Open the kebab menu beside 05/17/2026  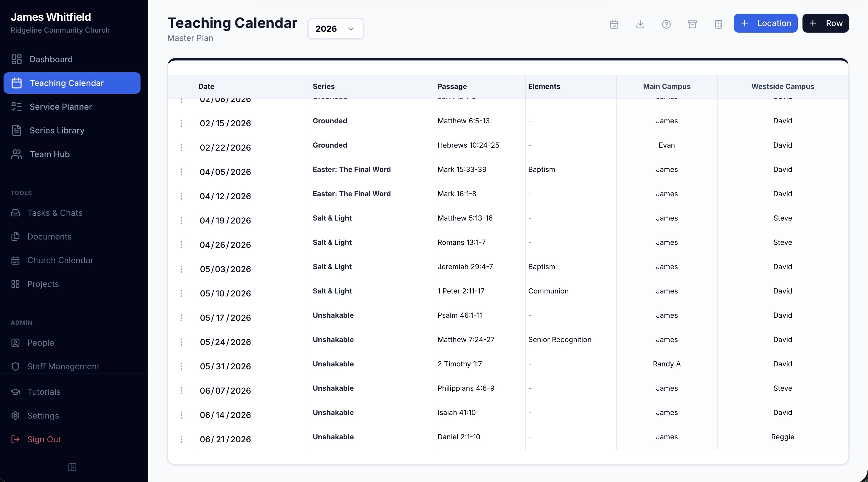182,318
